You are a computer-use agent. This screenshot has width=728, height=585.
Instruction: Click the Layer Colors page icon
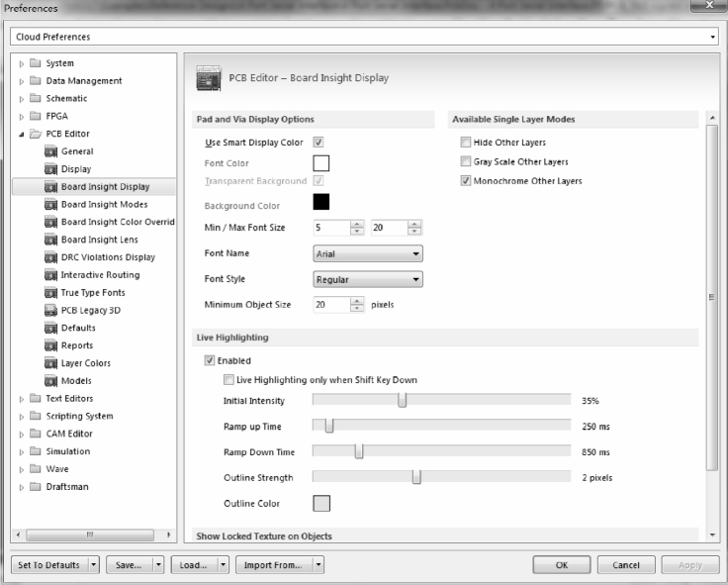point(50,363)
